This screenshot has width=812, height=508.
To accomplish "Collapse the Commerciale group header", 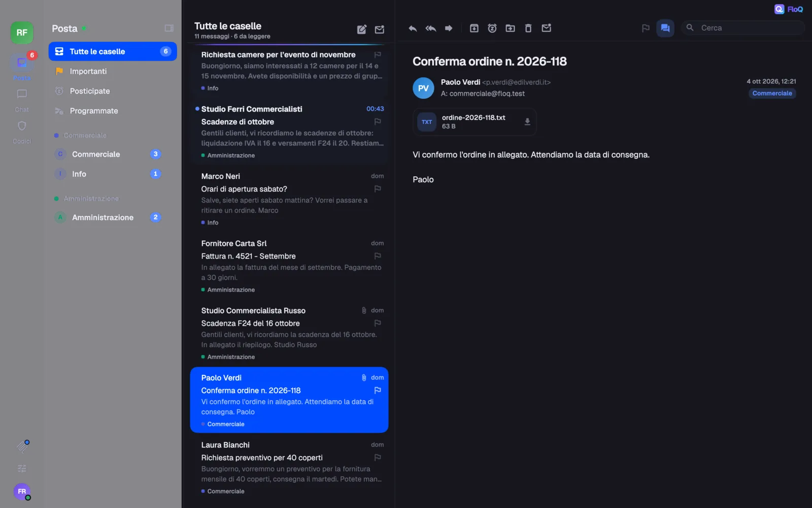I will click(x=85, y=136).
